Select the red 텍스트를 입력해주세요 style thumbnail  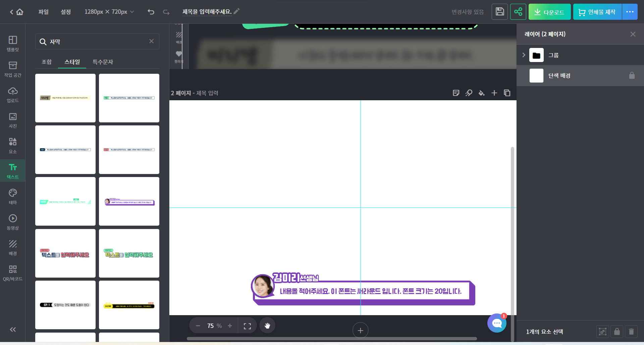(x=65, y=253)
